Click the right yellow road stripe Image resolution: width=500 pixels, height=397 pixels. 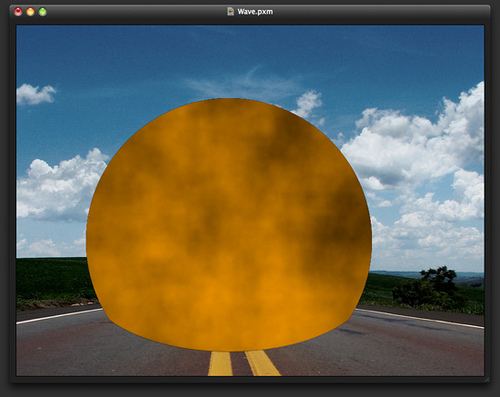[x=262, y=363]
